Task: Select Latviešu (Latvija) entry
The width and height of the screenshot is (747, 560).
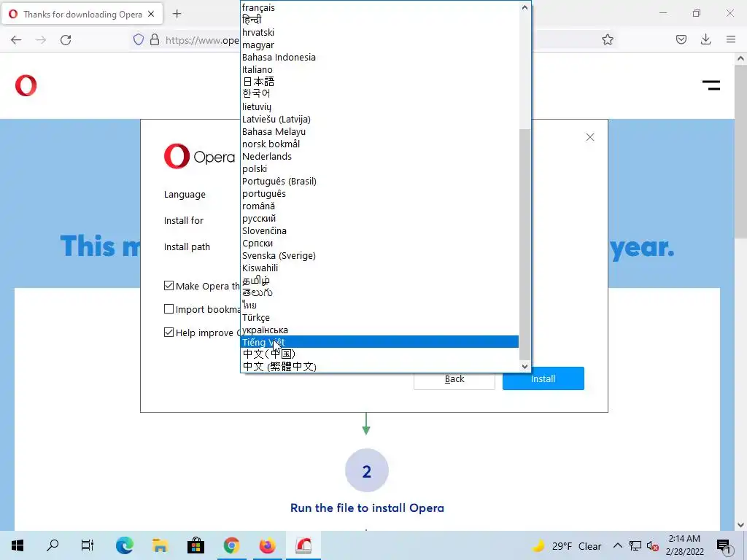Action: point(379,119)
